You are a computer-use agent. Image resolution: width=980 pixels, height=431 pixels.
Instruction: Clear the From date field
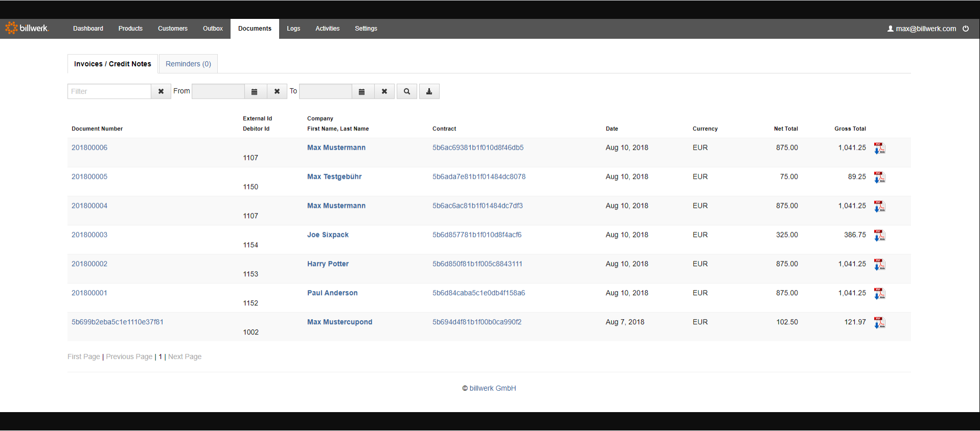coord(277,91)
